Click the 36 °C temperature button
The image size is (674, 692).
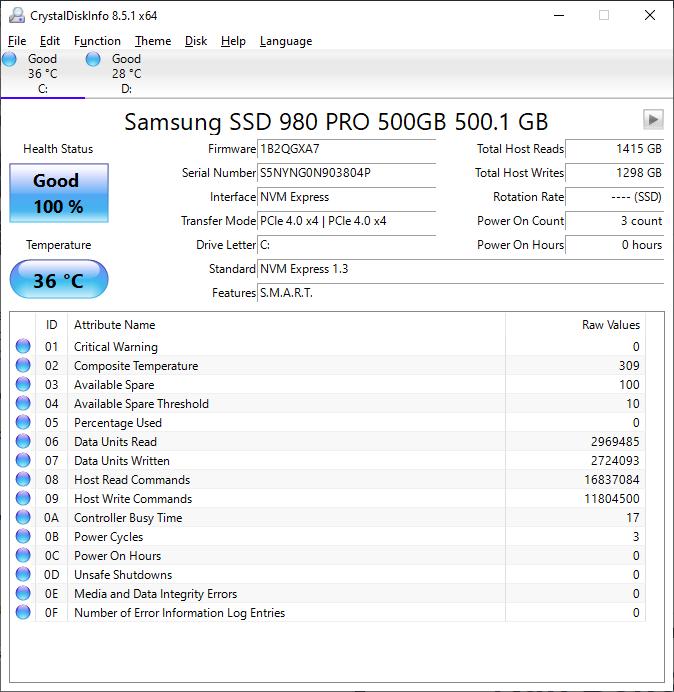click(x=59, y=279)
